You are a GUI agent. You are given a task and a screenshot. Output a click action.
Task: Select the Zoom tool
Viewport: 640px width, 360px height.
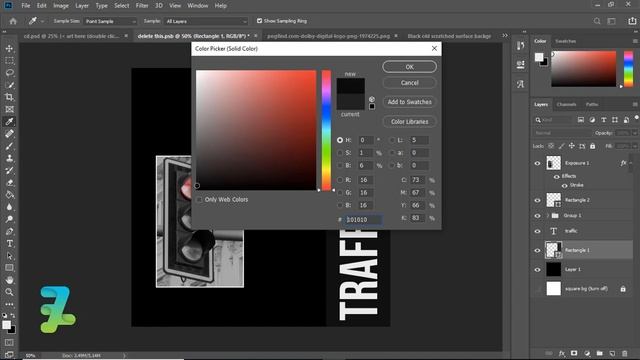pyautogui.click(x=9, y=292)
